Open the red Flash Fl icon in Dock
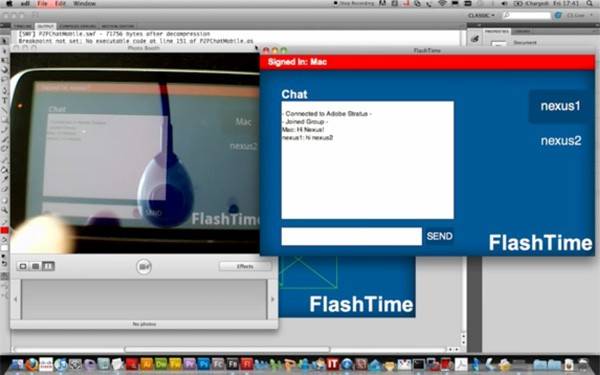This screenshot has width=600, height=375. [246, 364]
